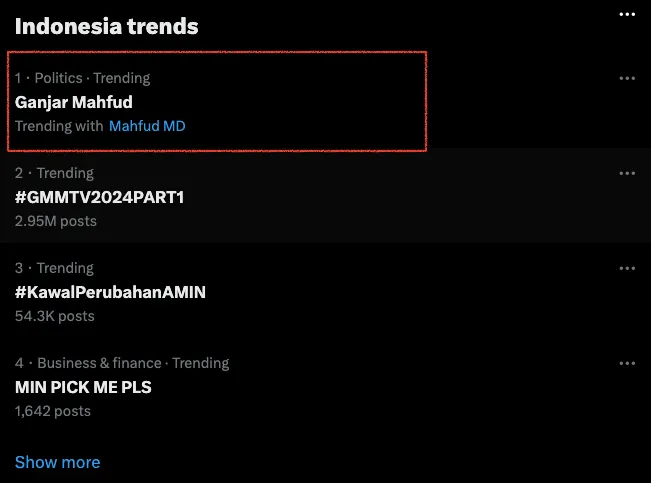Open more options for MIN PICK ME PLS
The height and width of the screenshot is (483, 651).
(x=627, y=363)
